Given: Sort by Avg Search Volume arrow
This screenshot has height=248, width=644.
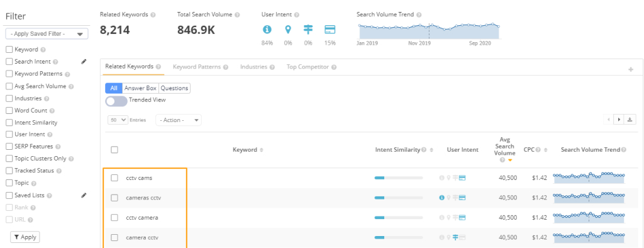Looking at the screenshot, I should click(x=510, y=161).
